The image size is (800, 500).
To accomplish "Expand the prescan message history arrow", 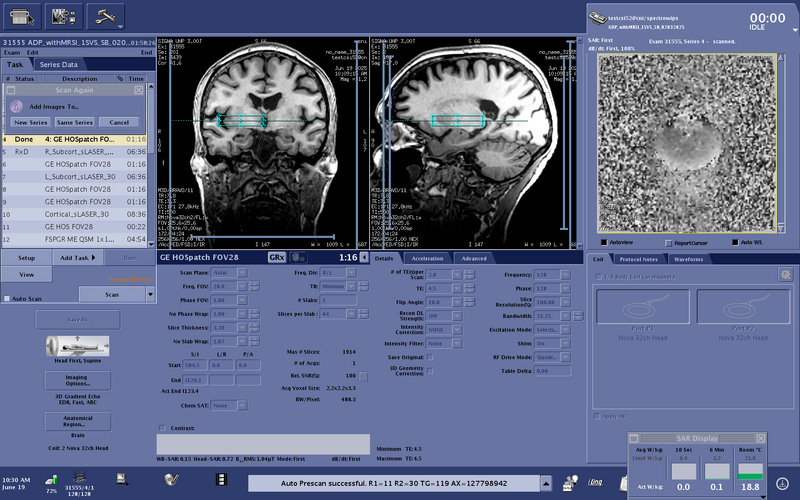I will coord(546,483).
